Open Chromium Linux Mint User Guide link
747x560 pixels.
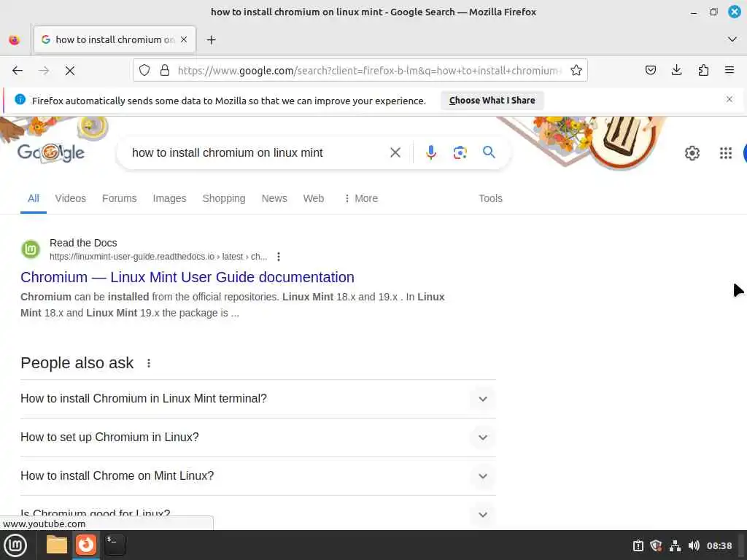[x=187, y=277]
